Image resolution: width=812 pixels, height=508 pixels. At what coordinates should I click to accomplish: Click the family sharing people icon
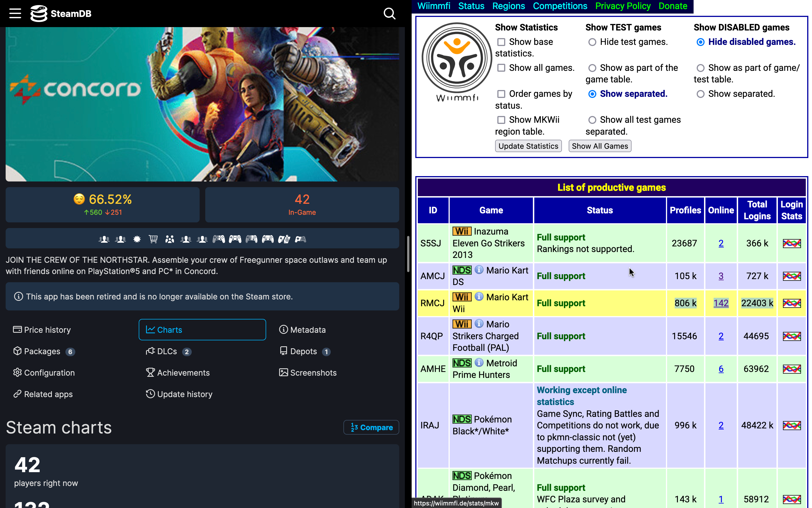pyautogui.click(x=170, y=239)
